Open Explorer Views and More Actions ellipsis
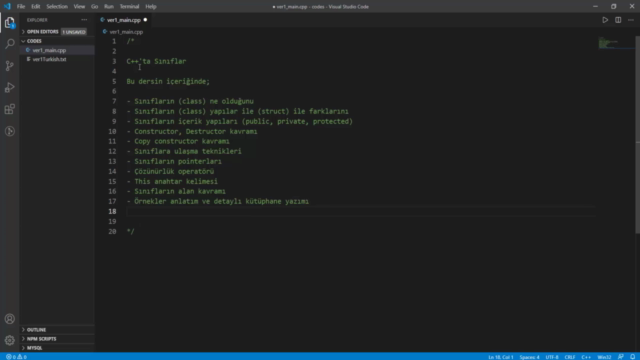 coord(84,20)
